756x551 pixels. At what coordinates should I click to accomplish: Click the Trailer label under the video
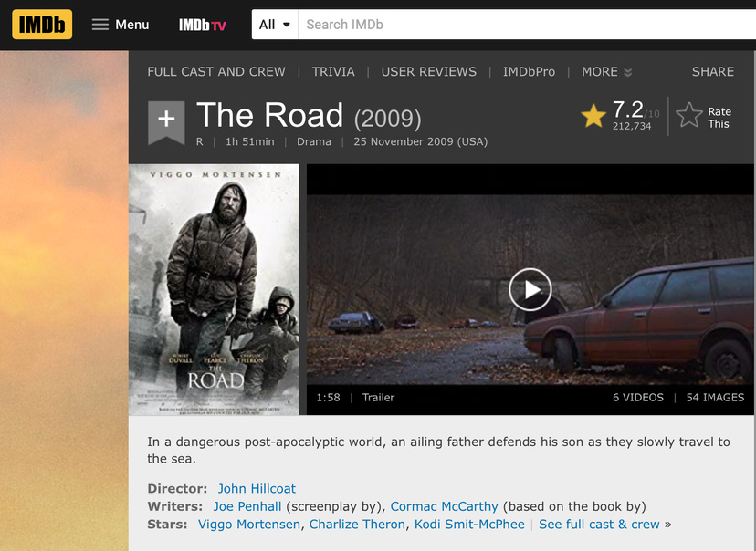click(379, 398)
